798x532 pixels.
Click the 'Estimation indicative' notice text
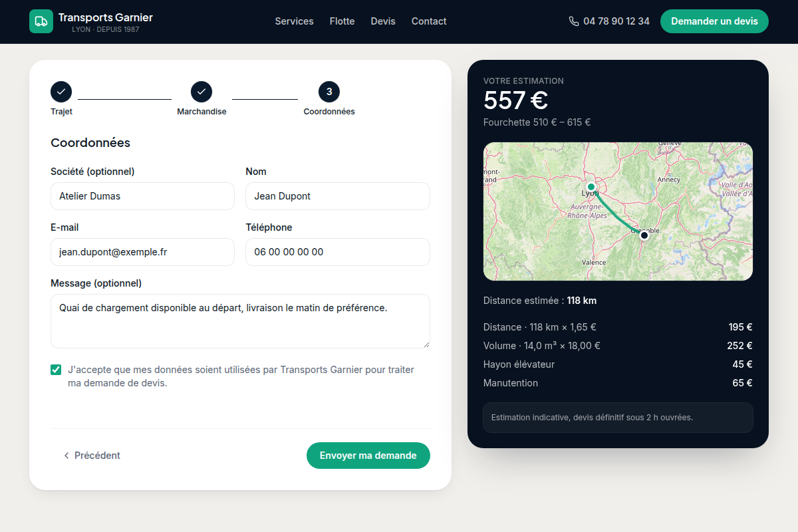592,418
